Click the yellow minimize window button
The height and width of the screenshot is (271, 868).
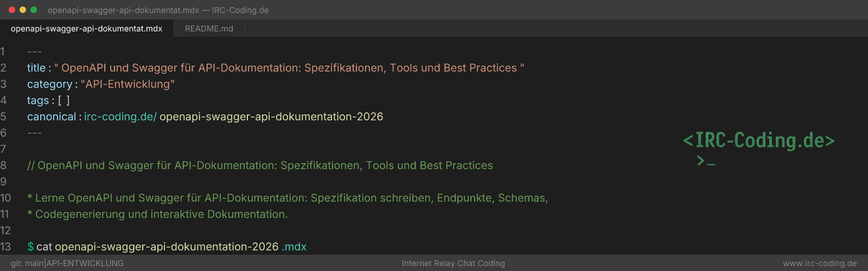pyautogui.click(x=23, y=10)
